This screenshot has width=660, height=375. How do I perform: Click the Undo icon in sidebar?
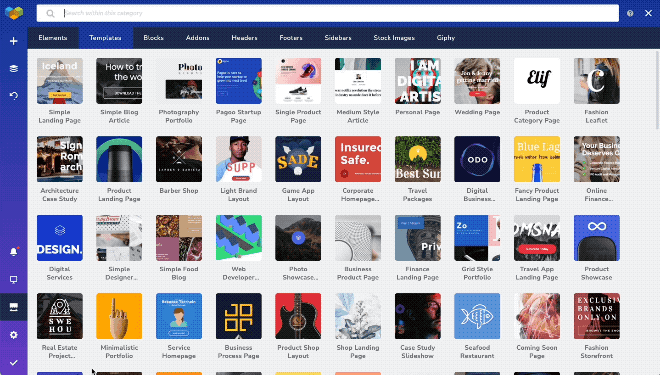[x=13, y=96]
